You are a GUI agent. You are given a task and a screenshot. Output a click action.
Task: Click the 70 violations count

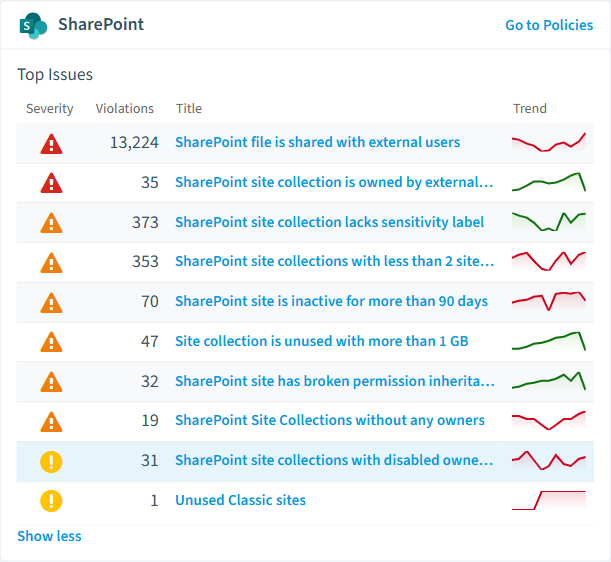pyautogui.click(x=150, y=302)
